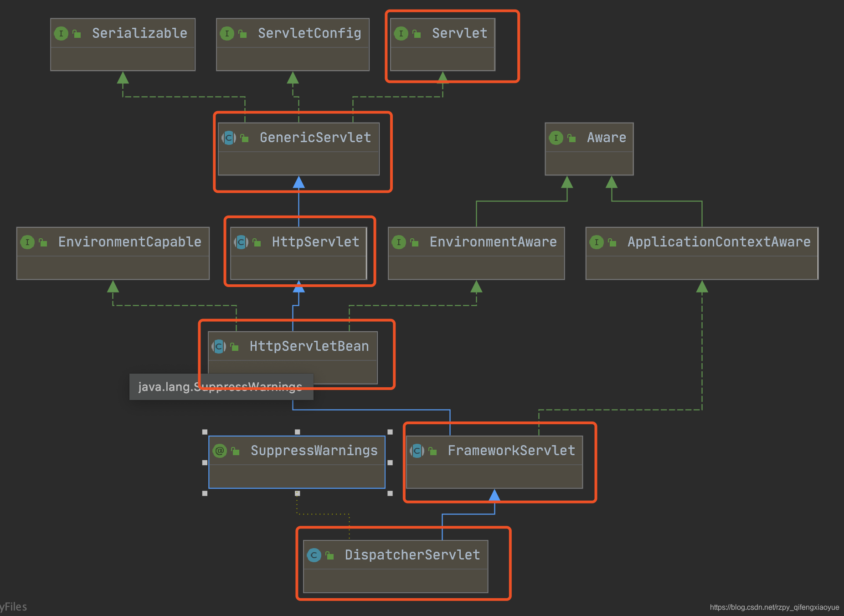
Task: Click the public visibility icon beside HttpServletBean
Action: 235,347
